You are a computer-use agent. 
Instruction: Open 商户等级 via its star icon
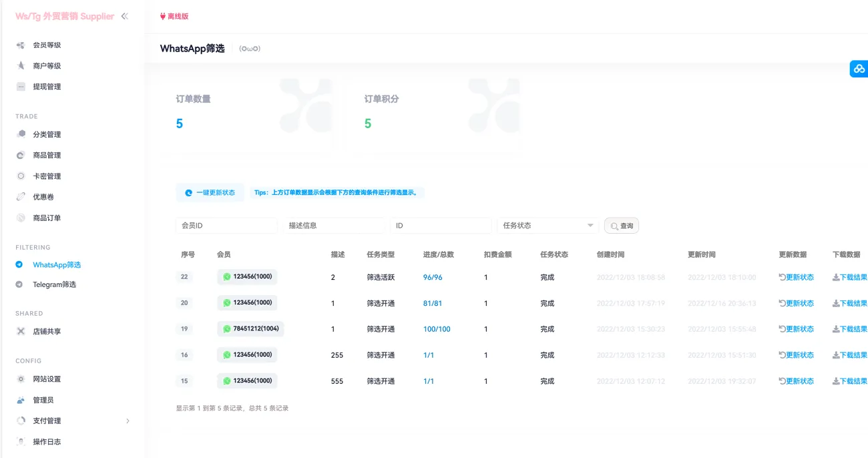[19, 65]
